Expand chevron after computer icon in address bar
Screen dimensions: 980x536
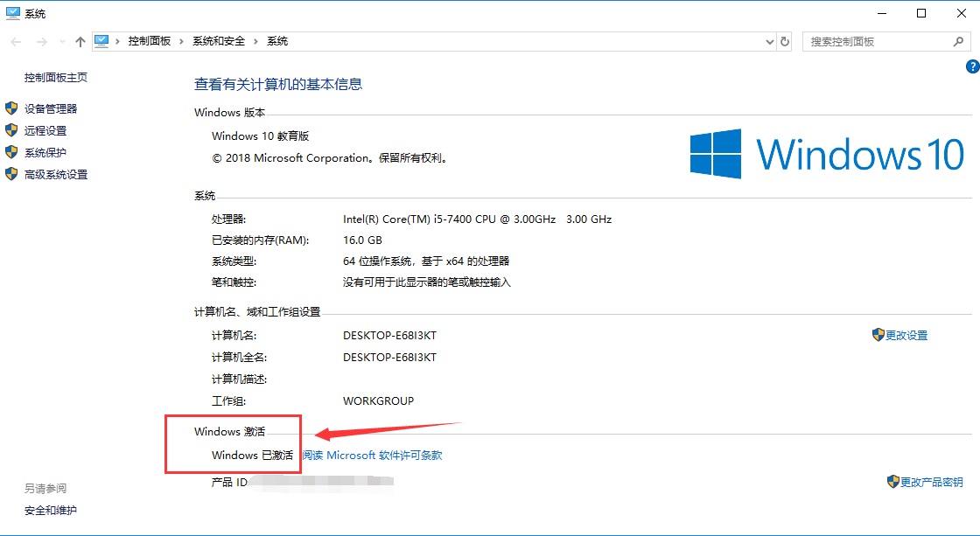pos(117,41)
